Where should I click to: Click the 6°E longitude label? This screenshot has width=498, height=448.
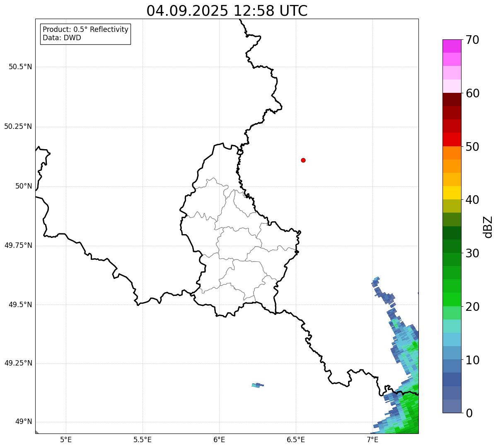(219, 440)
